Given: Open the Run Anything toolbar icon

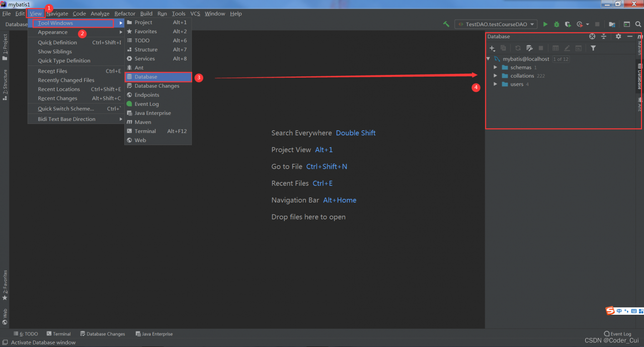Looking at the screenshot, I should [x=627, y=24].
